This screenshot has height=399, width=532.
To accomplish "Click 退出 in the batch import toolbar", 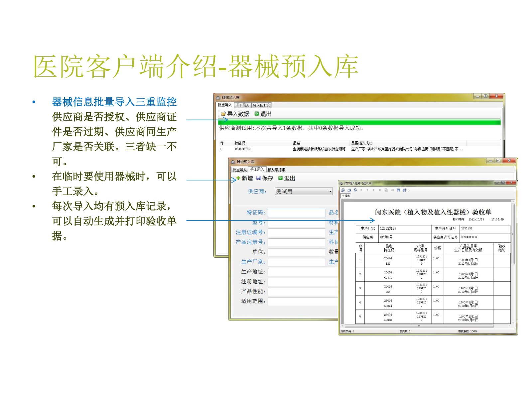I will point(263,114).
